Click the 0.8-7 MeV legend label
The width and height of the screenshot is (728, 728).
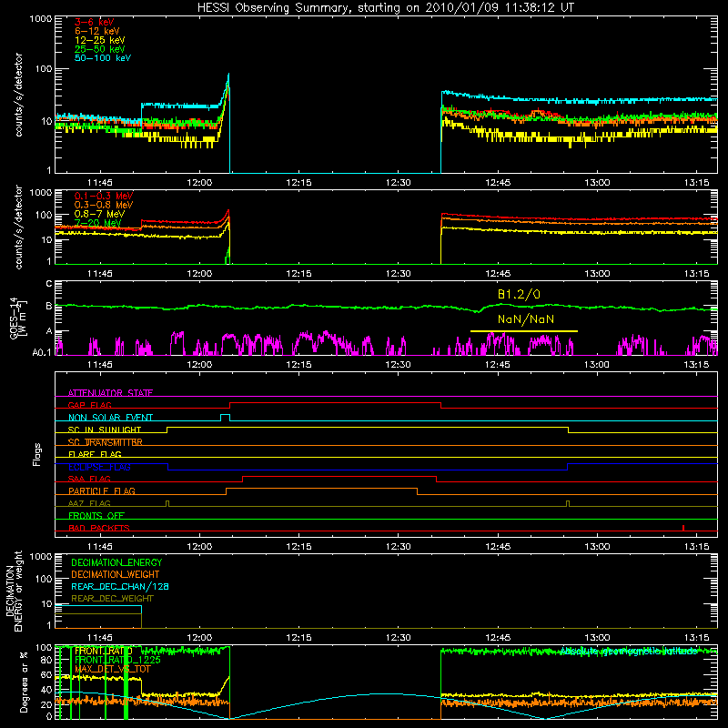point(99,214)
